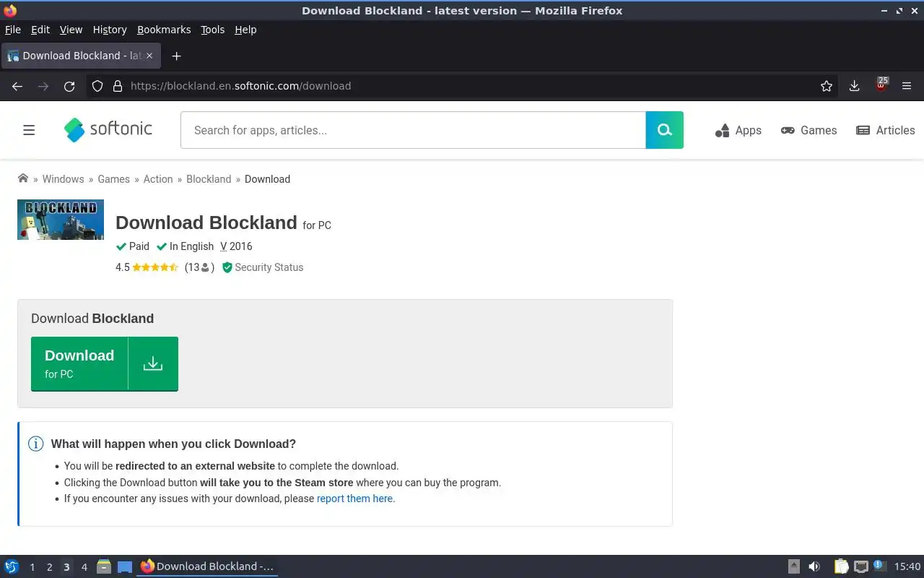Click the uBlock extension icon with badge 25

881,85
